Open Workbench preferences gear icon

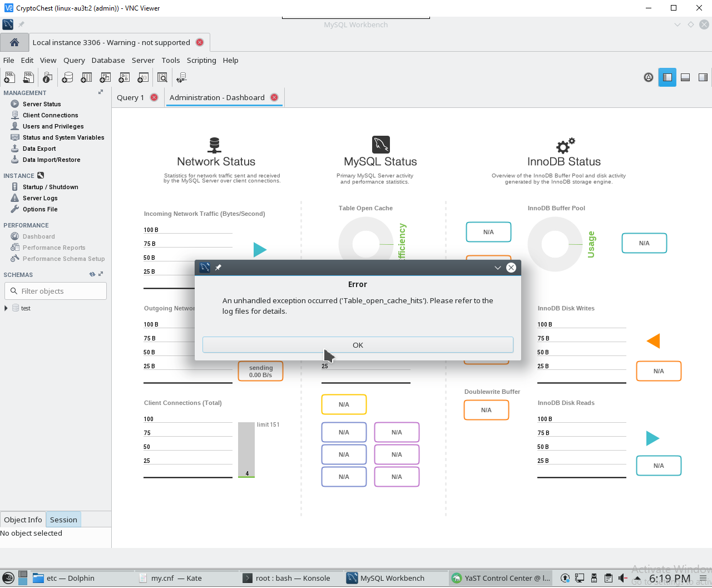[649, 77]
